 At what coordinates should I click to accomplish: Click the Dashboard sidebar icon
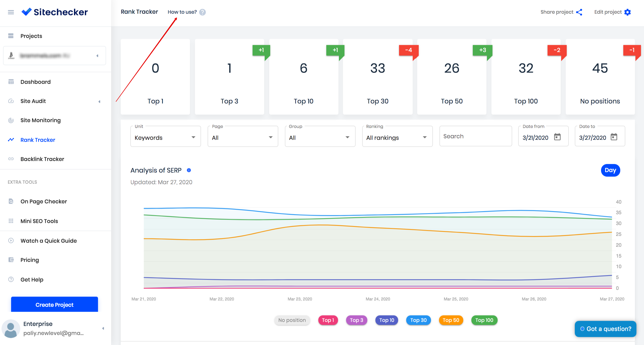pyautogui.click(x=11, y=82)
